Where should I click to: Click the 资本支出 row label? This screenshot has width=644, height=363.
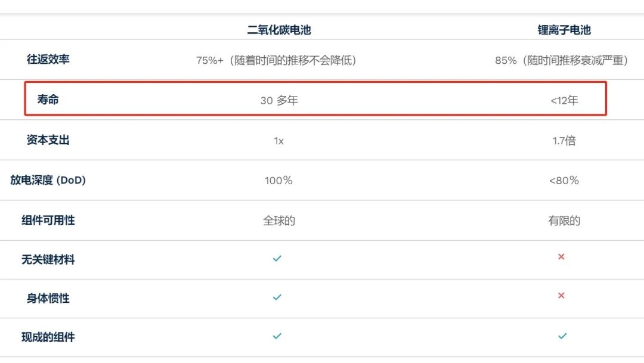point(48,140)
